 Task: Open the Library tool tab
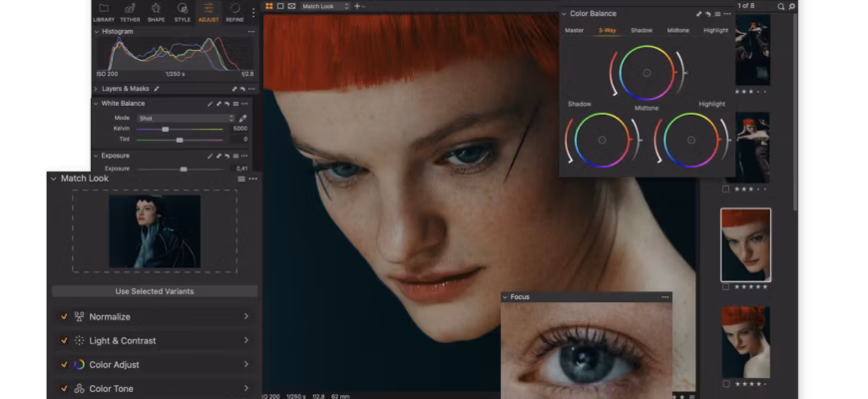coord(104,12)
